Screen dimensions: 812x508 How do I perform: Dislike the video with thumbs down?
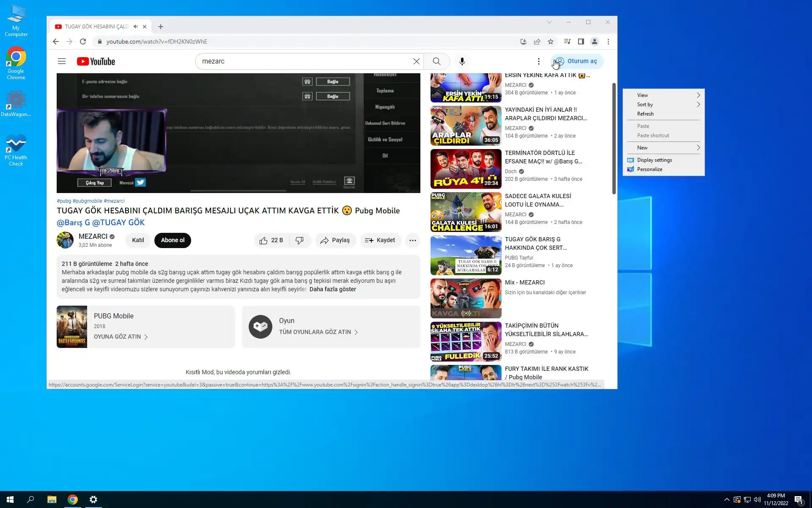(x=299, y=240)
